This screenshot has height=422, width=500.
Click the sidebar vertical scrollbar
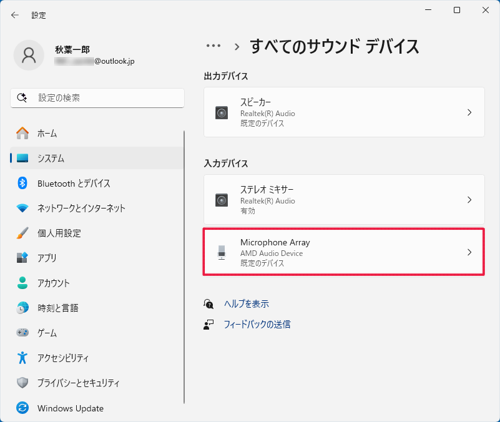pyautogui.click(x=184, y=267)
